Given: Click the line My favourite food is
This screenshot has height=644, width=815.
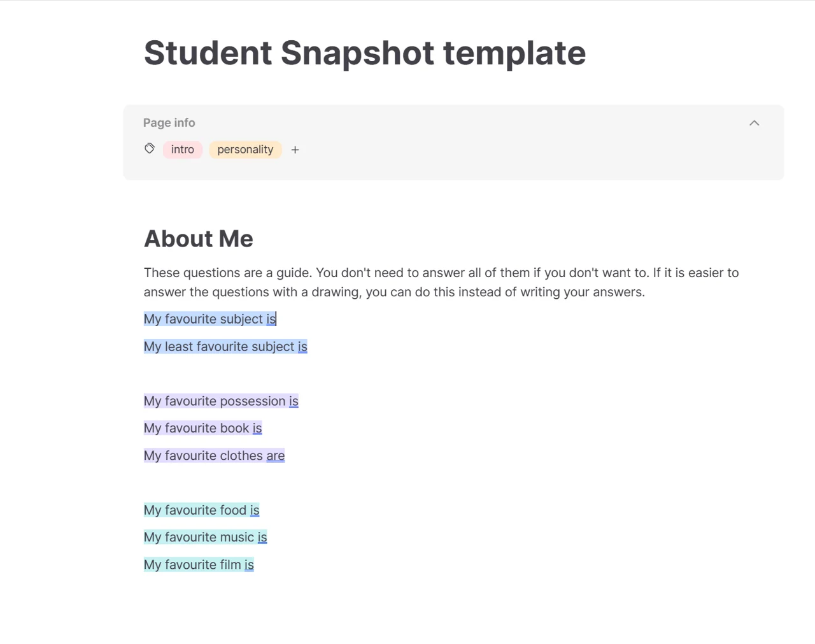Looking at the screenshot, I should pyautogui.click(x=202, y=510).
